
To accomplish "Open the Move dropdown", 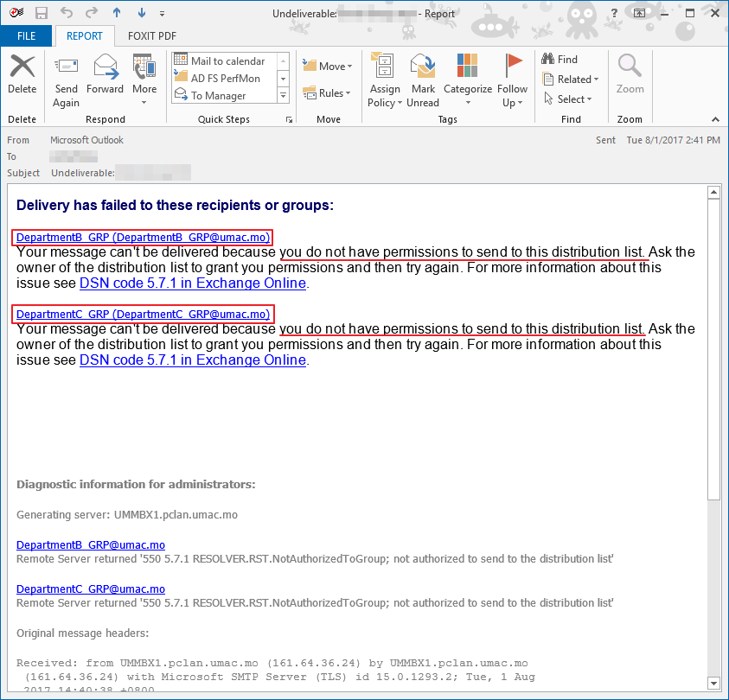I will [327, 66].
